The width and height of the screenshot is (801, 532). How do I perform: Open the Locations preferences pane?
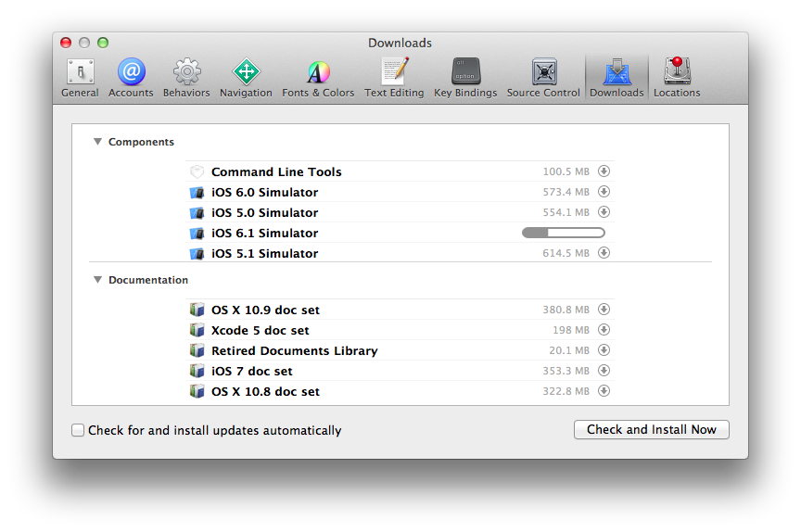tap(677, 78)
